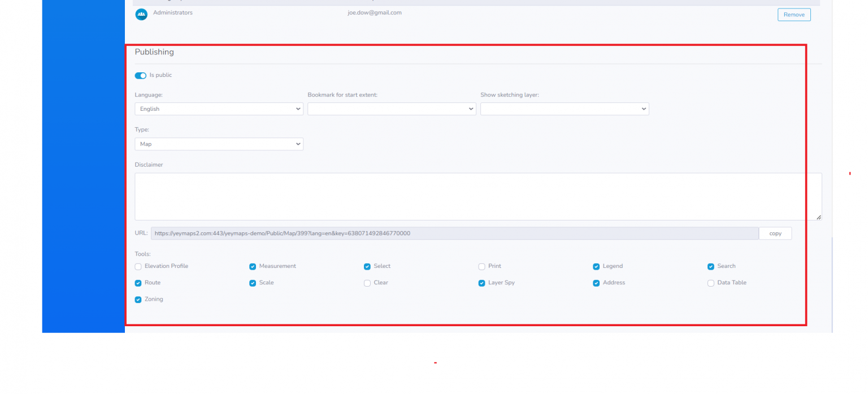The height and width of the screenshot is (394, 868).
Task: Click Remove next to Administrators
Action: pyautogui.click(x=794, y=14)
